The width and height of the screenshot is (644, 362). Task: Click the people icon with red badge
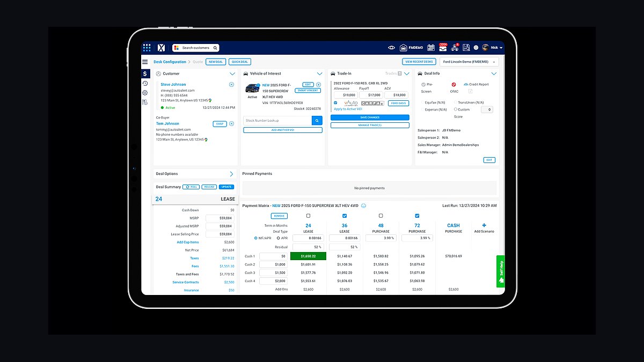pos(455,47)
